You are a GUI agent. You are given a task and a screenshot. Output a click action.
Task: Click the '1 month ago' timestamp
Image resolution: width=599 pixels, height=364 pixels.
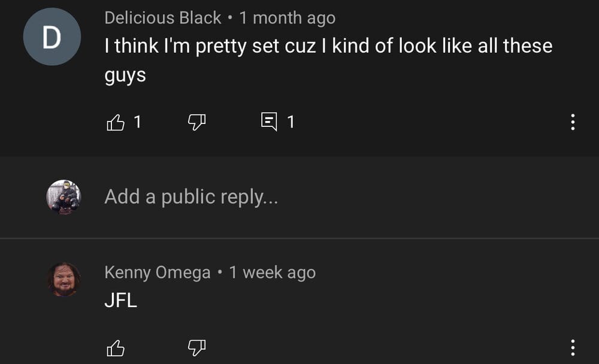[288, 18]
